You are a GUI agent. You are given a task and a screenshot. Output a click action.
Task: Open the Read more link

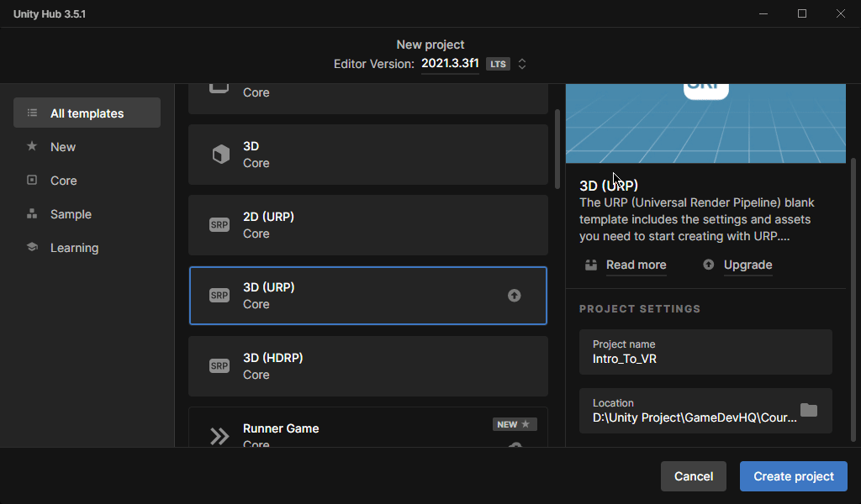coord(636,265)
